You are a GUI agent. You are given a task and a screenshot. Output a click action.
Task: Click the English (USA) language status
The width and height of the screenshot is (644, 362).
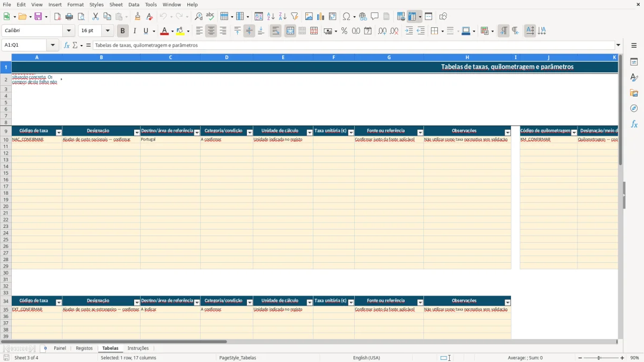(x=367, y=358)
